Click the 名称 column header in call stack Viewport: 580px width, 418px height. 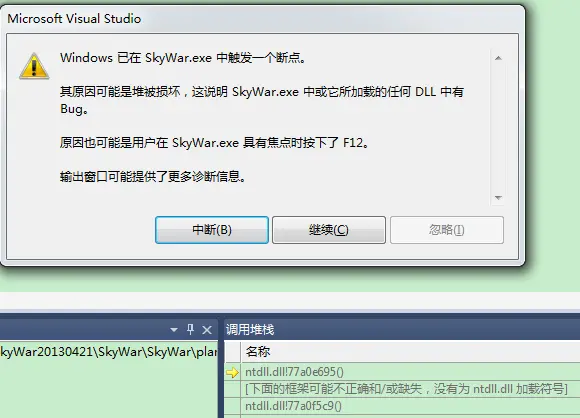tap(258, 351)
